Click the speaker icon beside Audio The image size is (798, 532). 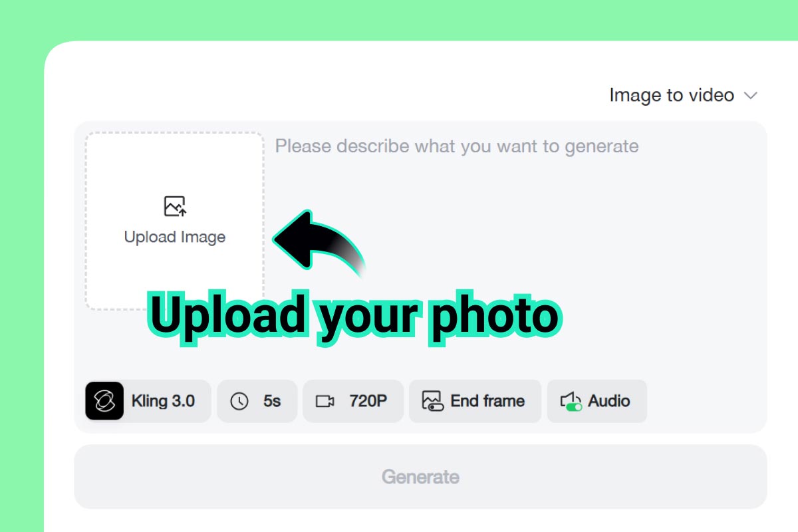click(571, 400)
